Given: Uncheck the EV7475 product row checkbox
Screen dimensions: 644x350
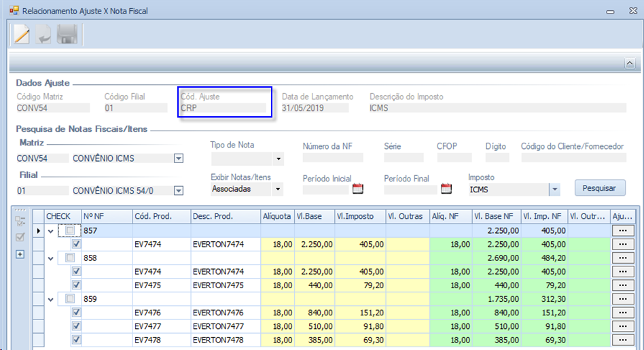Looking at the screenshot, I should [x=77, y=285].
